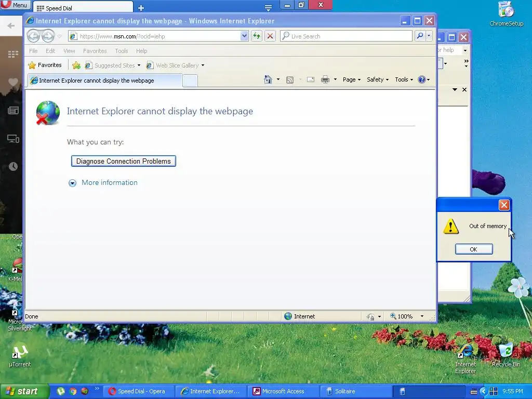Viewport: 532px width, 399px height.
Task: Open the Print dropdown arrow
Action: coord(335,79)
